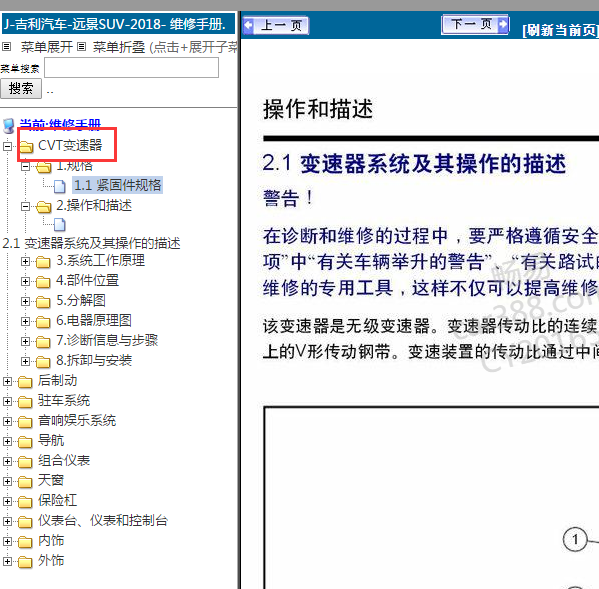Expand the 7.诊断信息与步骤 node
The image size is (599, 589).
click(x=25, y=341)
